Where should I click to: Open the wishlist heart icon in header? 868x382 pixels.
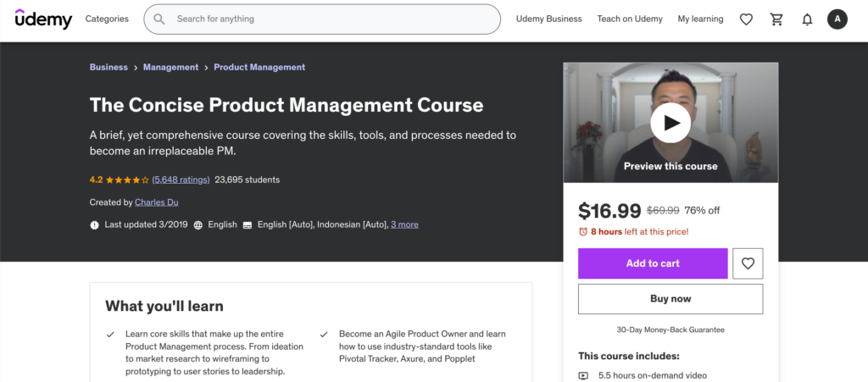746,19
